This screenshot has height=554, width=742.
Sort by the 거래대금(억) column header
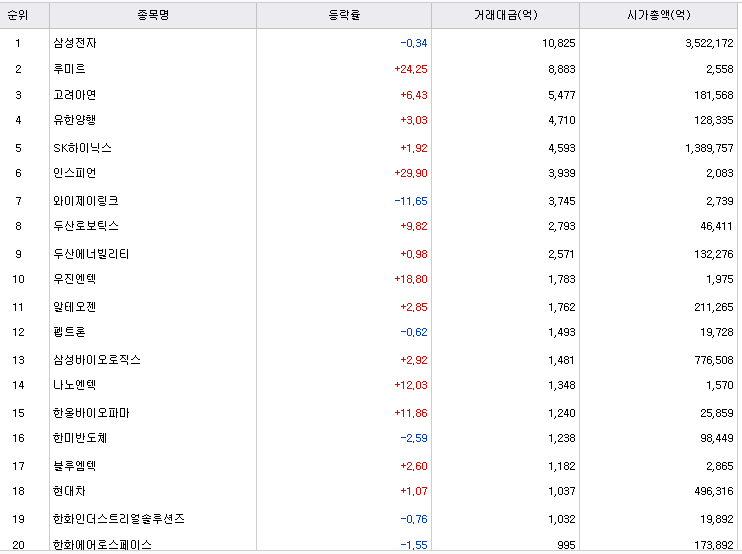pyautogui.click(x=505, y=15)
